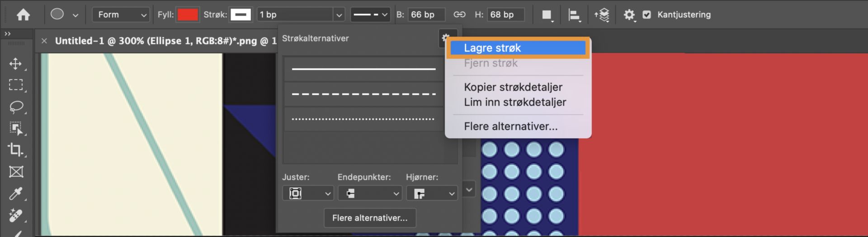This screenshot has height=237, width=868.
Task: Edit the H height field 68 bp
Action: click(x=505, y=15)
